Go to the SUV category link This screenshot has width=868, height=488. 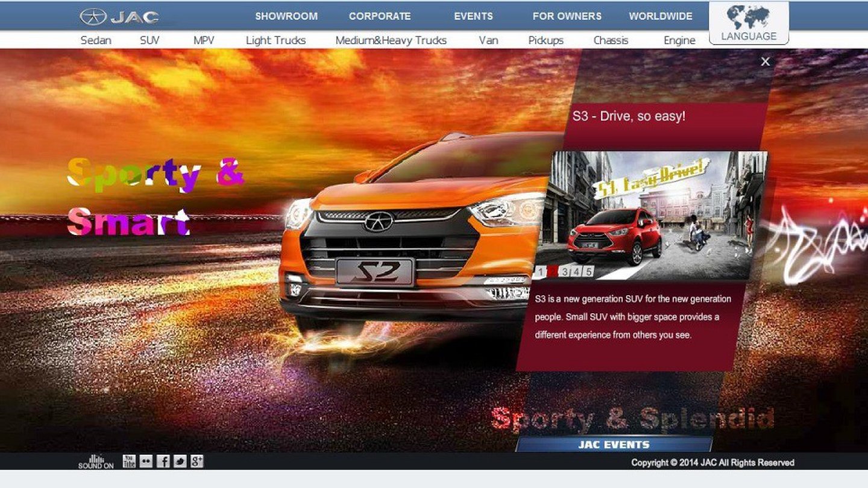tap(149, 40)
